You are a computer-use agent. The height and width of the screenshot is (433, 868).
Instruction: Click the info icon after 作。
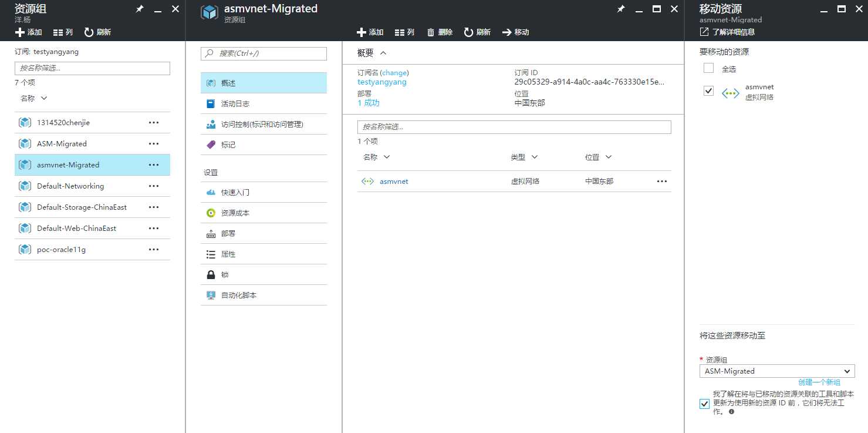click(x=731, y=412)
